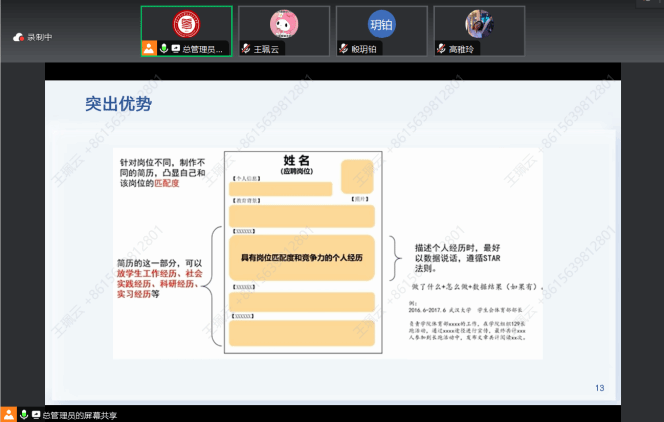Click the slide title 突出优势

point(118,103)
